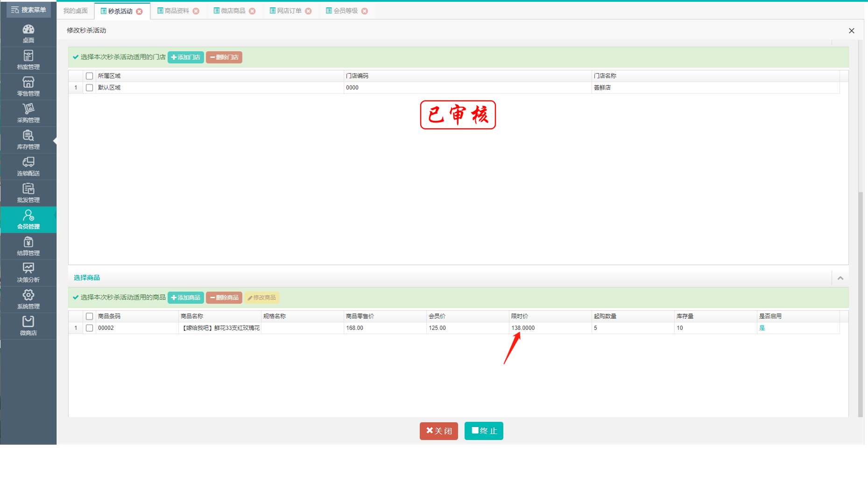Viewport: 868px width, 504px height.
Task: Open 批发管理 in the sidebar
Action: (x=28, y=193)
